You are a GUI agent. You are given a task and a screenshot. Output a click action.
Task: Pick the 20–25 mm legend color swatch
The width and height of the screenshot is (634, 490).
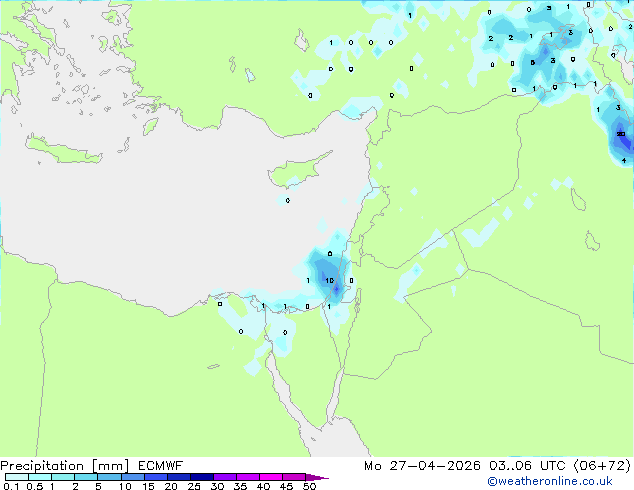click(x=178, y=477)
